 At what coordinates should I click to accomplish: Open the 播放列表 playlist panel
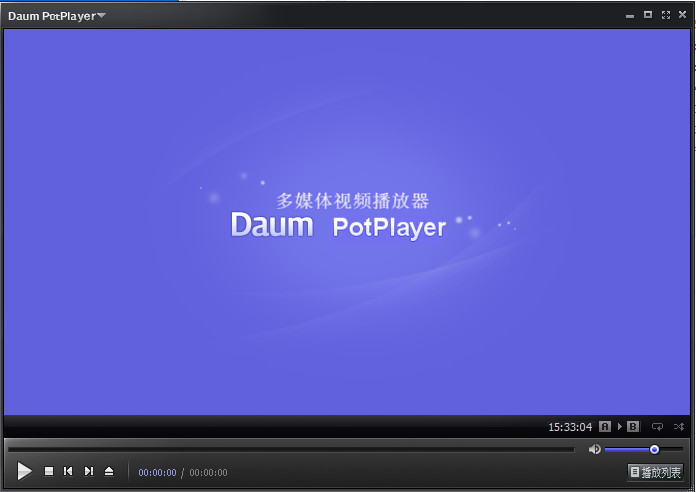[656, 472]
